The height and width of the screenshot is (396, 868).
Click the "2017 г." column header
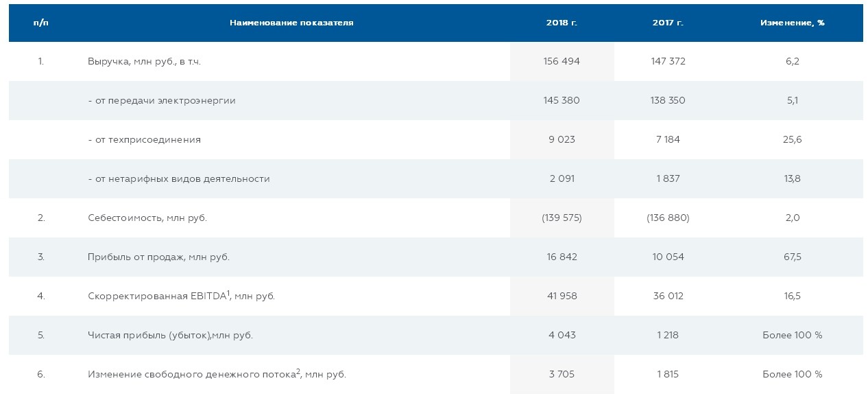pyautogui.click(x=668, y=23)
